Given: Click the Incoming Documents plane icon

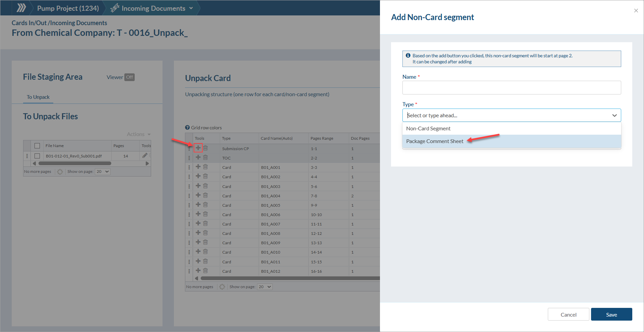Looking at the screenshot, I should [115, 8].
